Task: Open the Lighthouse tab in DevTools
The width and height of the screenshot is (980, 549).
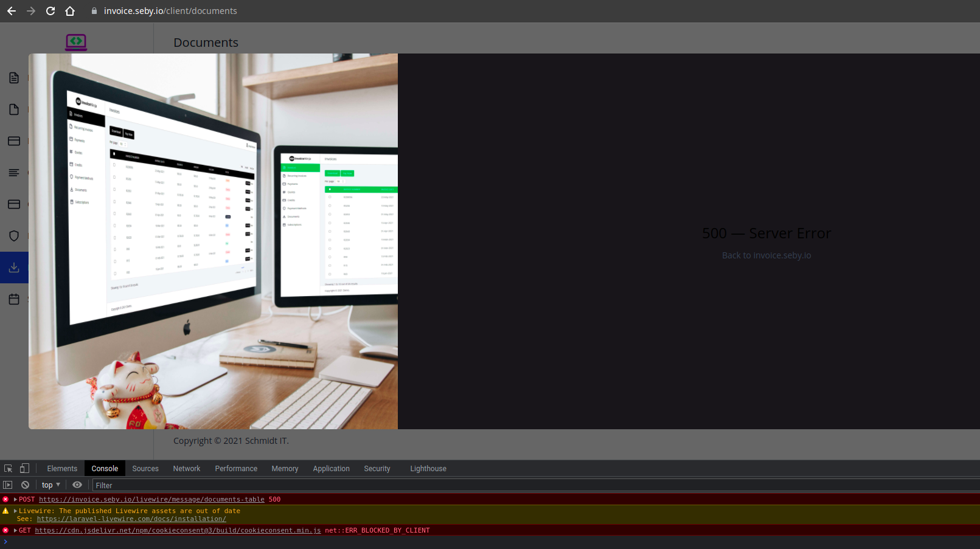Action: (428, 468)
